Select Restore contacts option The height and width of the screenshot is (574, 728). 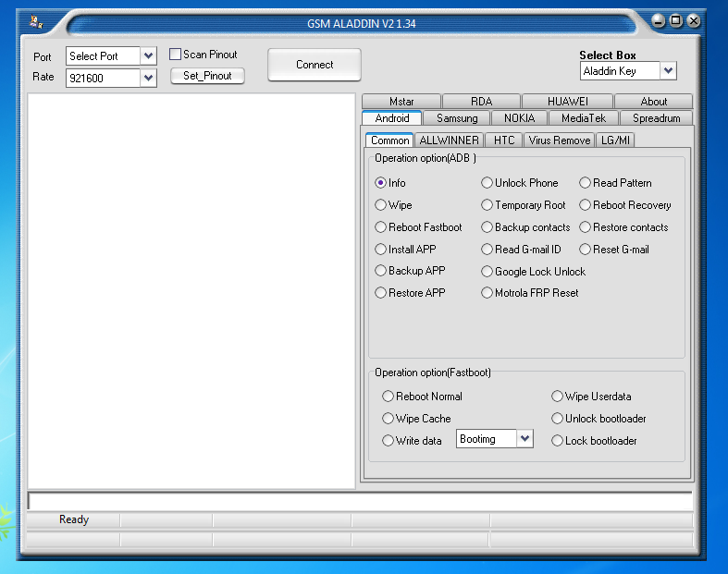585,226
